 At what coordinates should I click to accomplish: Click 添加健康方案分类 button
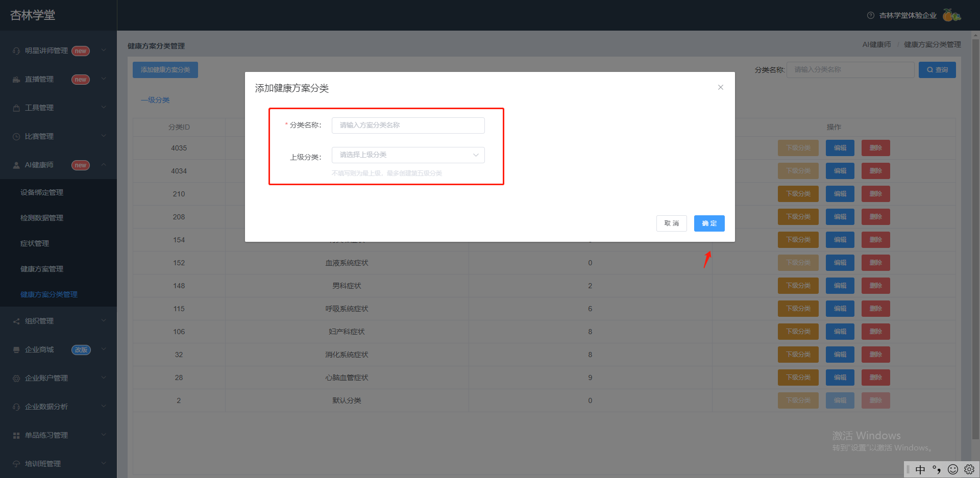point(165,70)
